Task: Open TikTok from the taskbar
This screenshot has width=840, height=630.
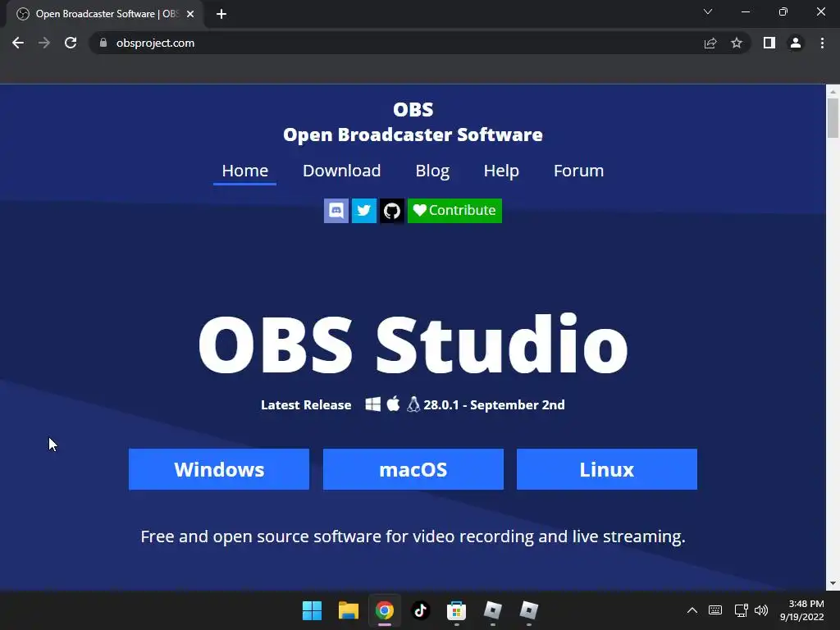Action: pos(421,610)
